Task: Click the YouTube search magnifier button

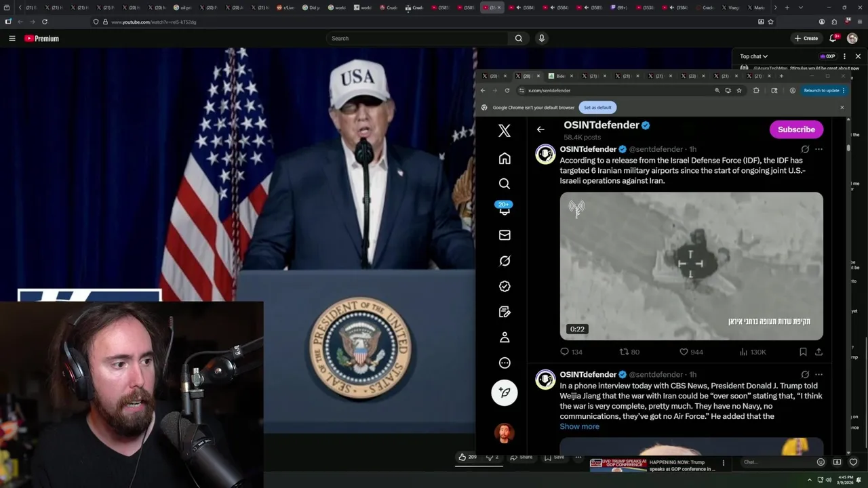Action: click(519, 38)
